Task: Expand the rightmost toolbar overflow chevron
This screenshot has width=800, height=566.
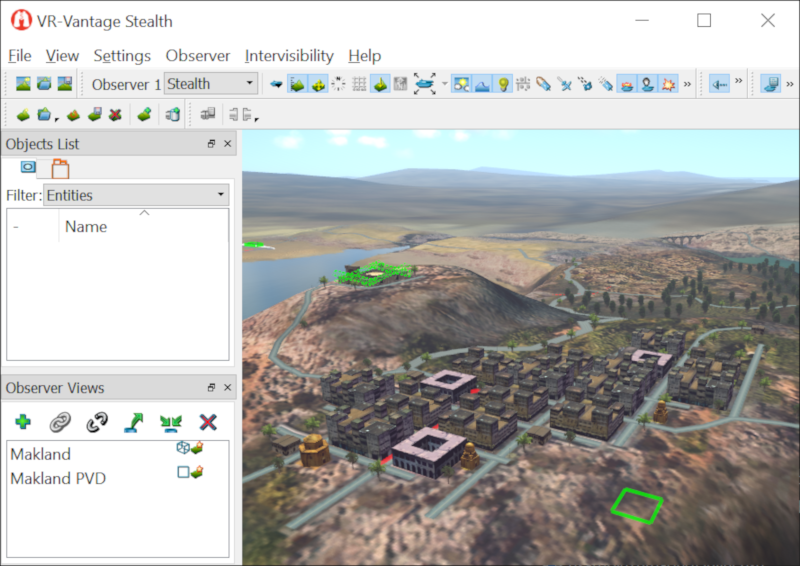Action: pos(790,84)
